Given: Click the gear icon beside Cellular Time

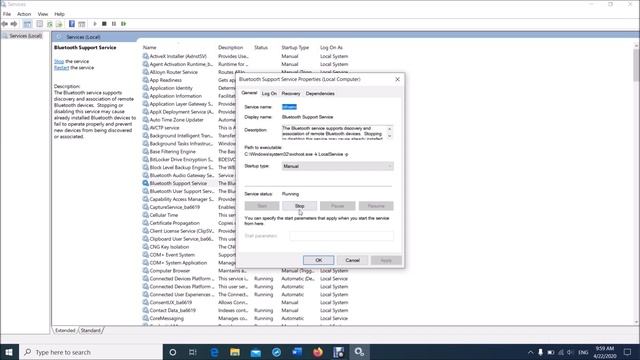Looking at the screenshot, I should tap(145, 215).
